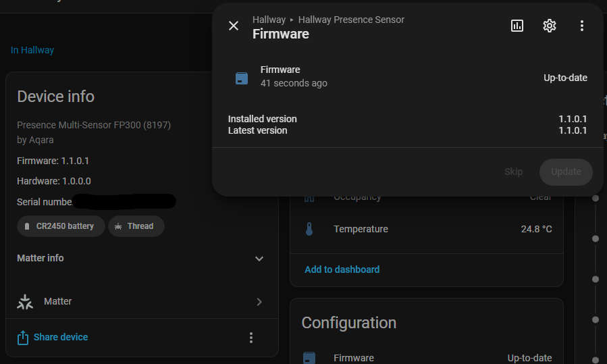Click the Update button
607x364 pixels.
tap(566, 172)
